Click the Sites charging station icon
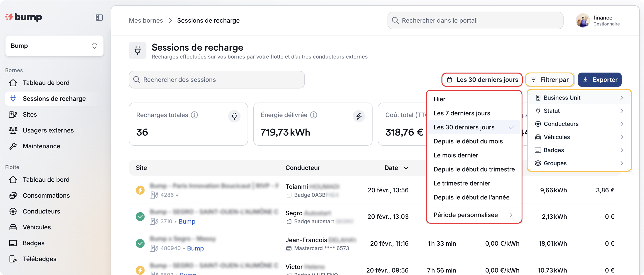 (x=13, y=114)
